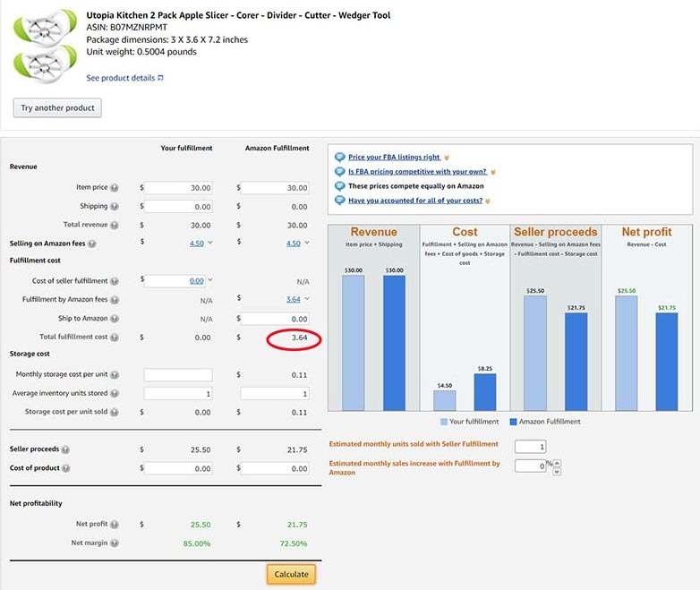Increase the monthly sales increase percentage stepper
Image resolution: width=700 pixels, height=590 pixels.
pos(557,463)
